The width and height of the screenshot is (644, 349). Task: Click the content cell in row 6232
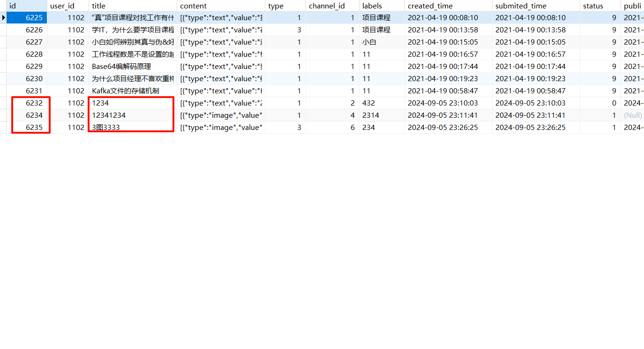coord(221,103)
